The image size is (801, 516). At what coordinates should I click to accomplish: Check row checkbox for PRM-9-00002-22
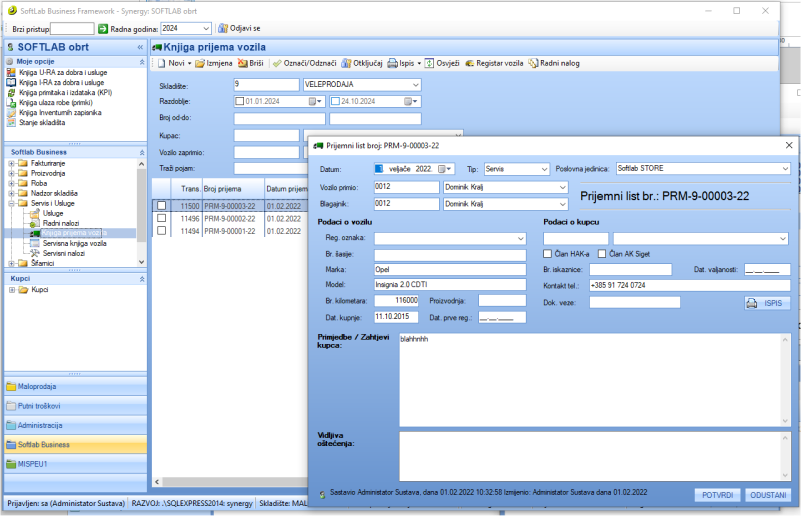click(161, 218)
